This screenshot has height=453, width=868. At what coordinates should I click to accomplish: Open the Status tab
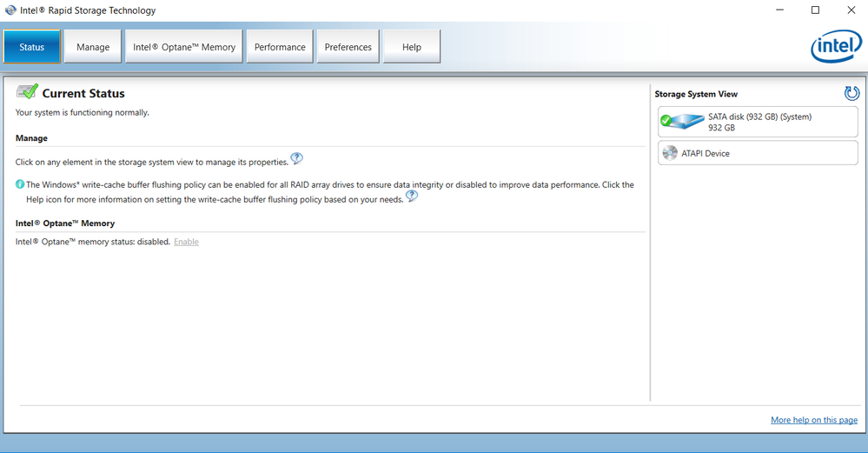coord(31,47)
